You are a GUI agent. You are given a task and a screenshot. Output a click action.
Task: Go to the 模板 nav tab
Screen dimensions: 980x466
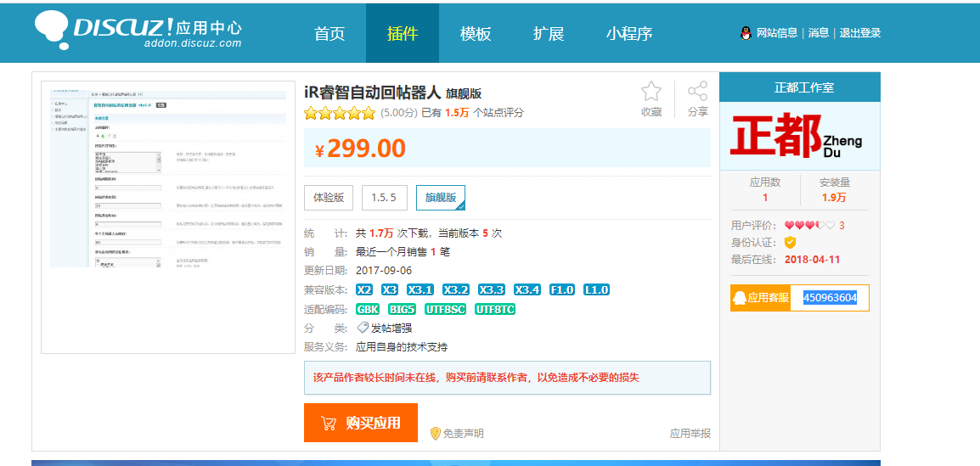(476, 34)
